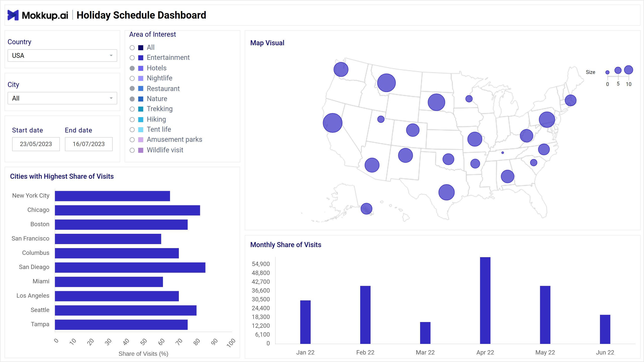Click the San Dieago bar
The width and height of the screenshot is (644, 362).
click(x=130, y=268)
